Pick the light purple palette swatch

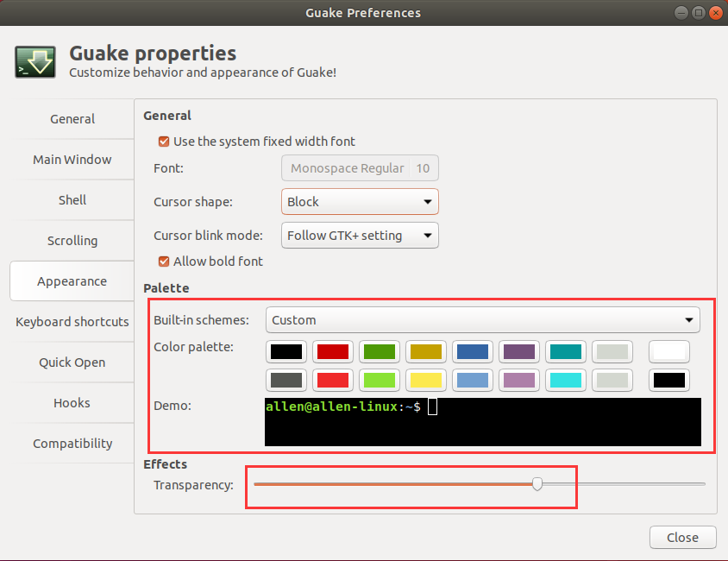point(519,380)
